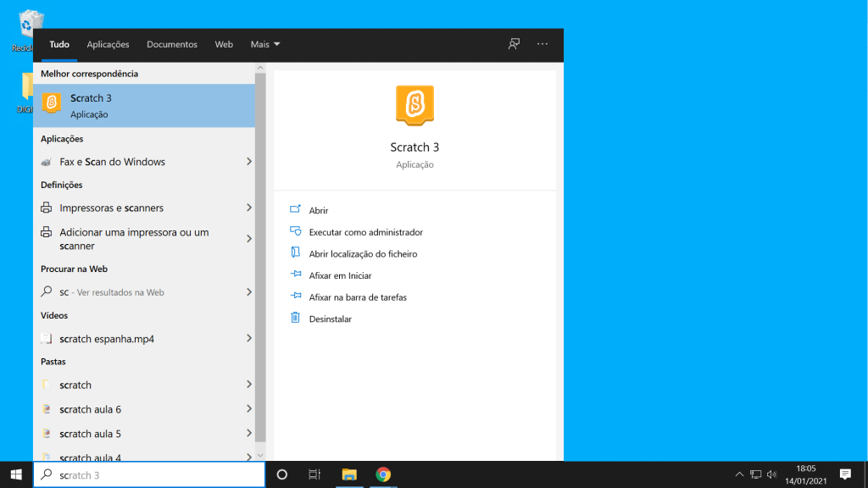The width and height of the screenshot is (868, 488).
Task: Expand the scratch folder arrow
Action: pos(249,385)
